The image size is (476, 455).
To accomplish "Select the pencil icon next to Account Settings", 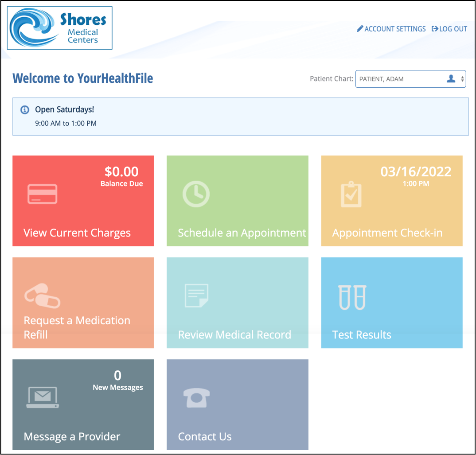I will coord(360,29).
